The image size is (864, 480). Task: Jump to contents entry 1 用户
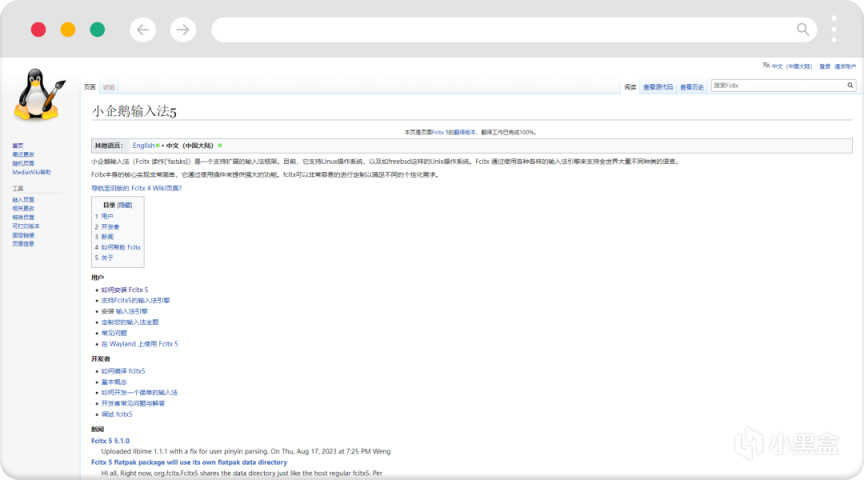104,217
